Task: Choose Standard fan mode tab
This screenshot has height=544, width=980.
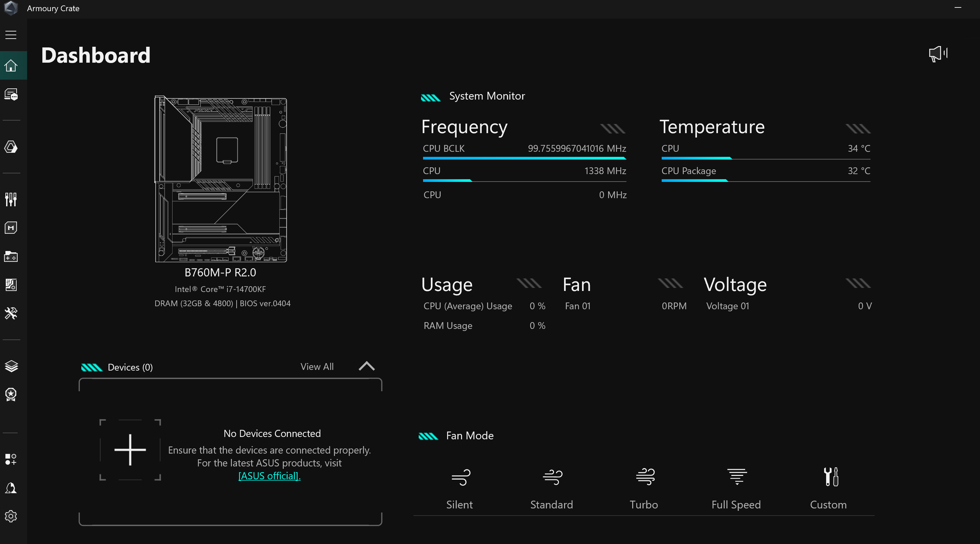Action: click(552, 488)
